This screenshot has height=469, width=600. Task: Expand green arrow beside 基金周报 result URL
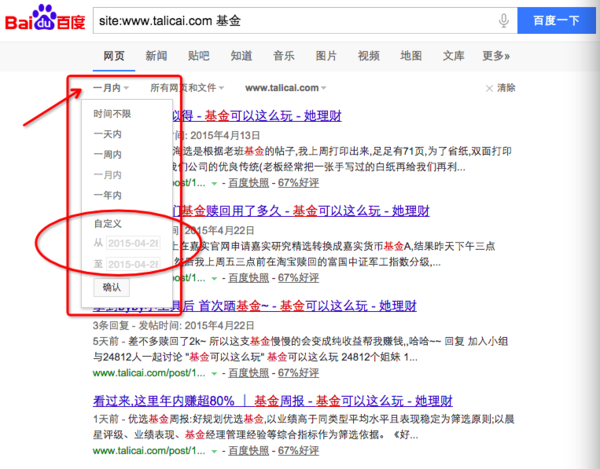tap(214, 452)
